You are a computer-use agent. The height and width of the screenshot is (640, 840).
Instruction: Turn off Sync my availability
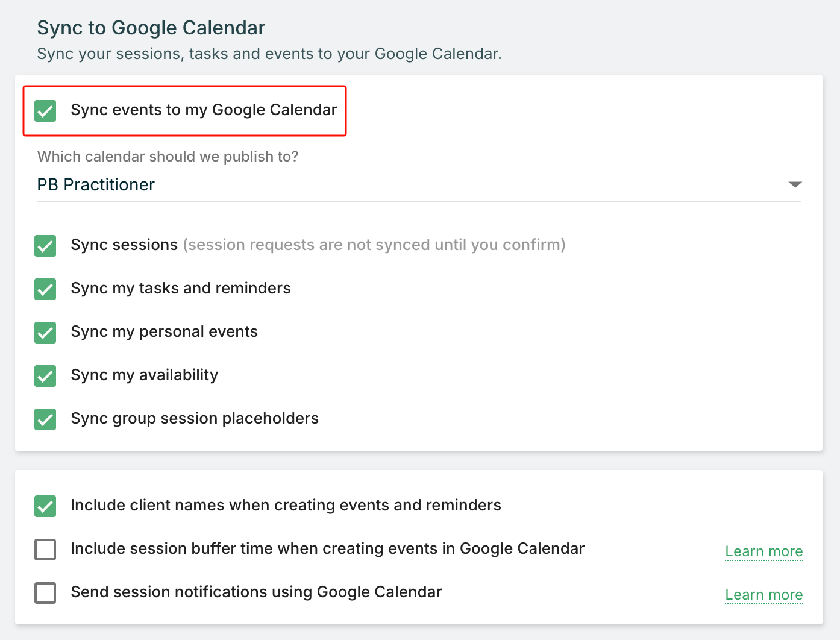click(x=45, y=376)
